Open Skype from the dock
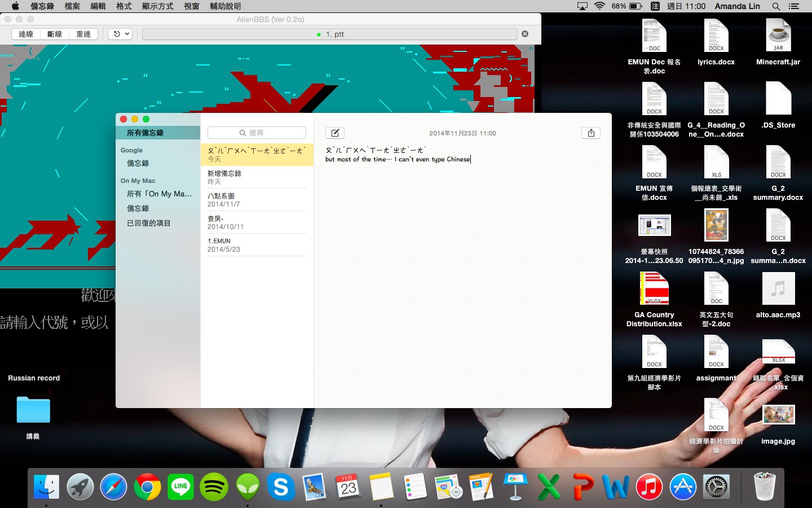 (x=281, y=487)
